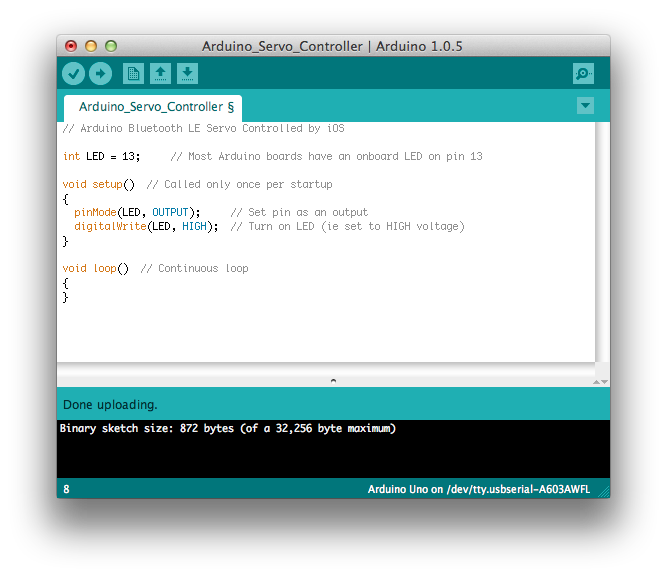Click the 'digitalWrite(LED, HIGH);' statement
Viewport: 667px width, 577px height.
pos(146,226)
